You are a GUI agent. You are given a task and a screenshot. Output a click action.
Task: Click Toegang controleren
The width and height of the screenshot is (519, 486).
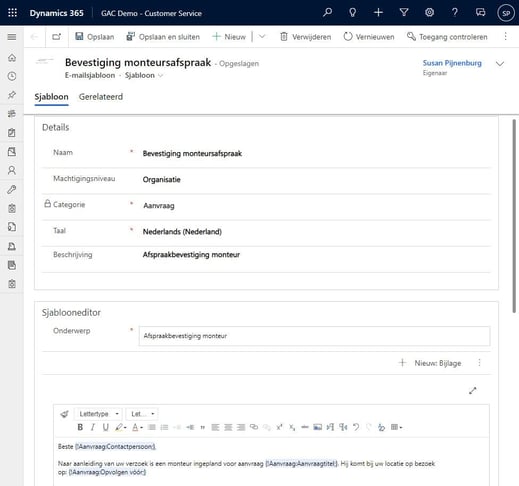447,37
